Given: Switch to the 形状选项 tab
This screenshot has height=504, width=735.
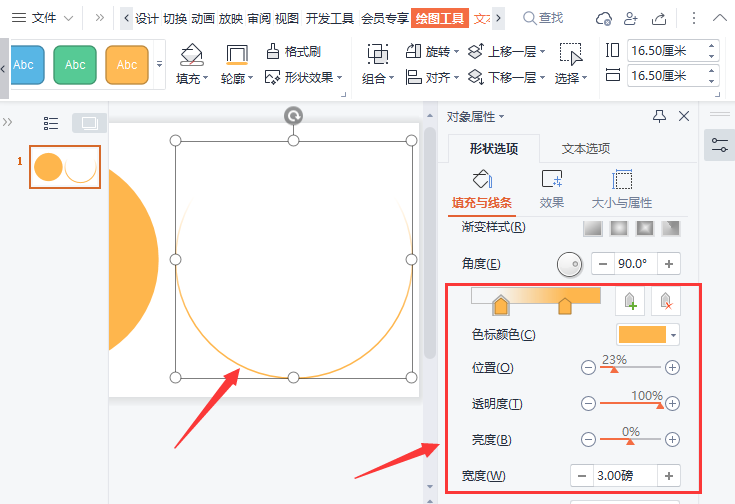Looking at the screenshot, I should pos(494,149).
